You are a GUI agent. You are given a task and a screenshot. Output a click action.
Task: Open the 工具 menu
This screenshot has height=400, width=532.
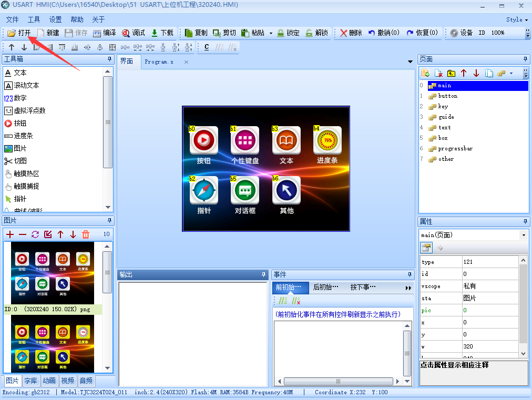tap(34, 19)
